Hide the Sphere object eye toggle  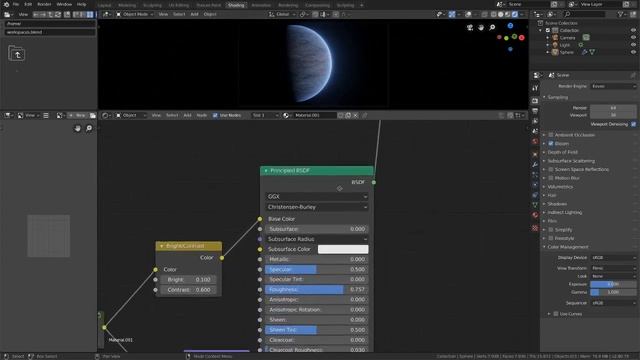pos(633,52)
